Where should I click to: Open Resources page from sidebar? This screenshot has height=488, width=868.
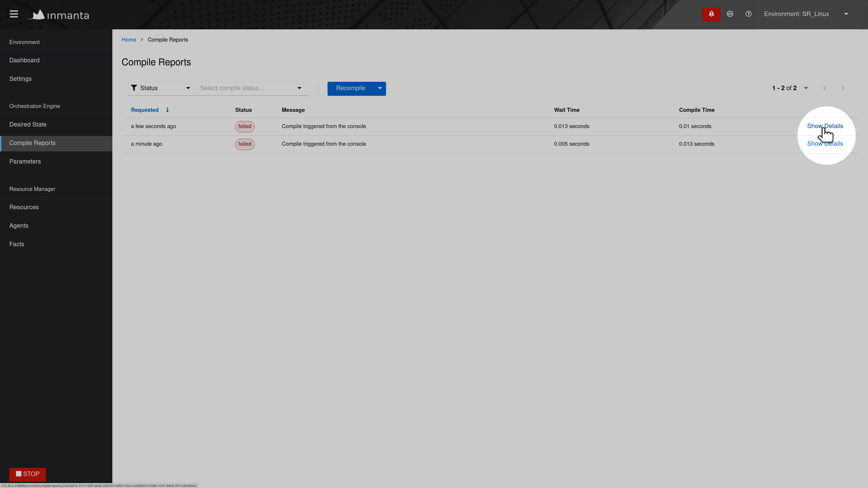(x=24, y=207)
